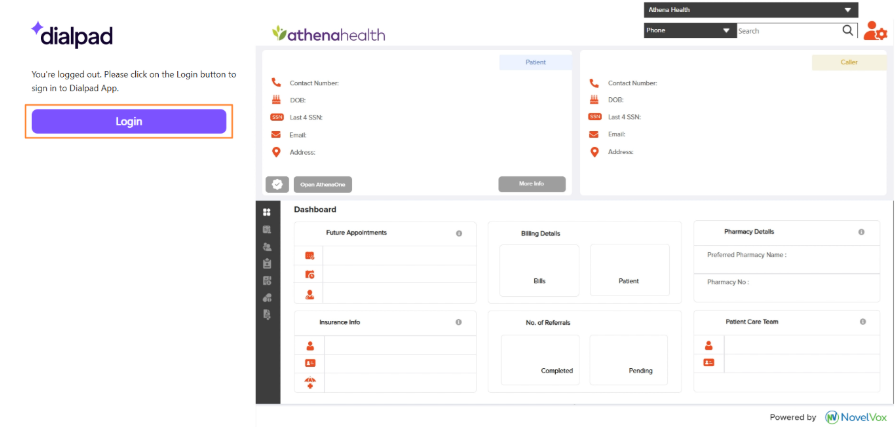This screenshot has width=895, height=427.
Task: Click person icon in Patient Care Team
Action: (708, 345)
